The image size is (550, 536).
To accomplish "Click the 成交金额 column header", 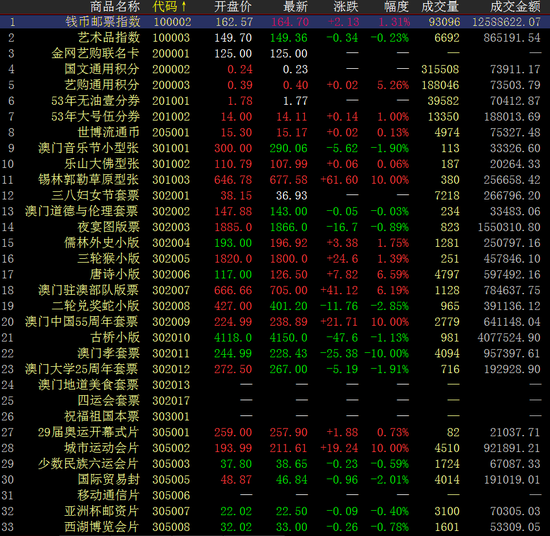I will 515,6.
